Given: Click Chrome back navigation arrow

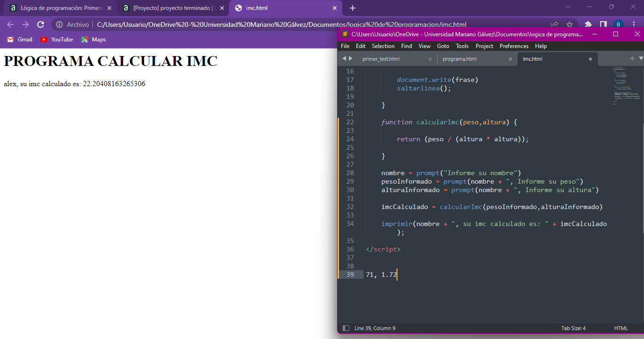Looking at the screenshot, I should point(10,24).
